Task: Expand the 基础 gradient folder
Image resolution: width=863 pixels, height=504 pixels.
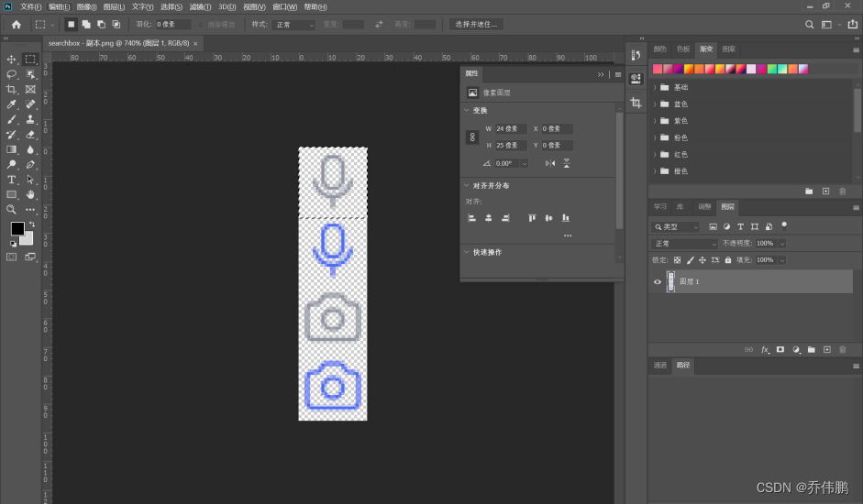Action: [x=655, y=87]
